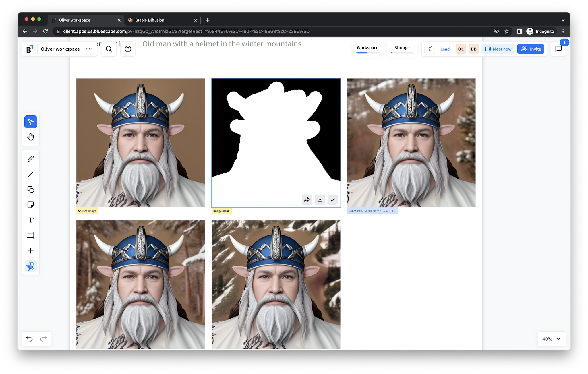Select the canvas frame tool
588x374 pixels.
pos(31,235)
